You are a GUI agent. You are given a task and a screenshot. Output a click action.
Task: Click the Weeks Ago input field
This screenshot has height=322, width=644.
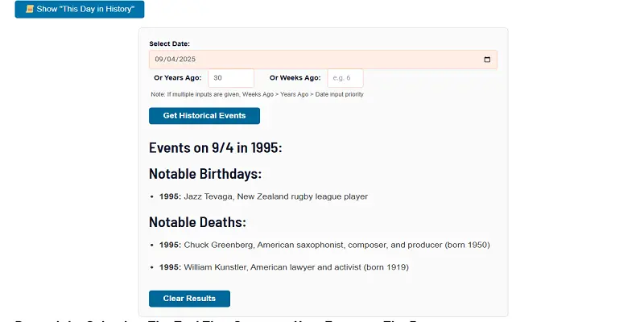click(x=345, y=78)
